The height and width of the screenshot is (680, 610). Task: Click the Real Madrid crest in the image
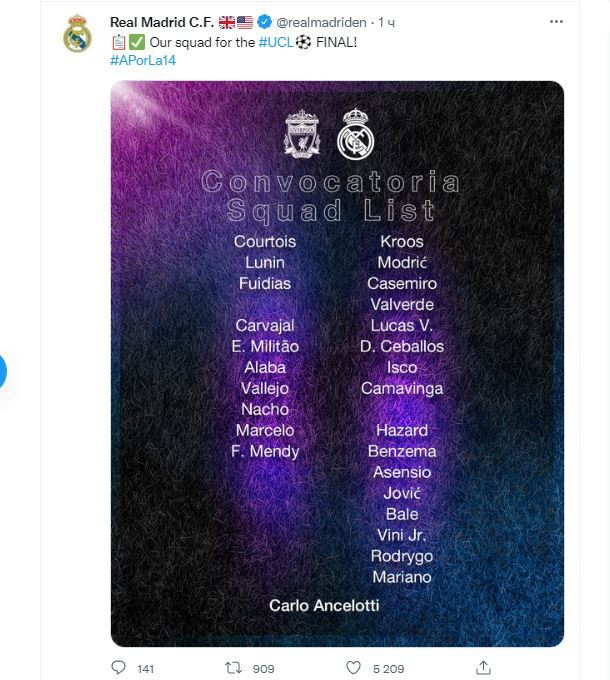coord(356,134)
